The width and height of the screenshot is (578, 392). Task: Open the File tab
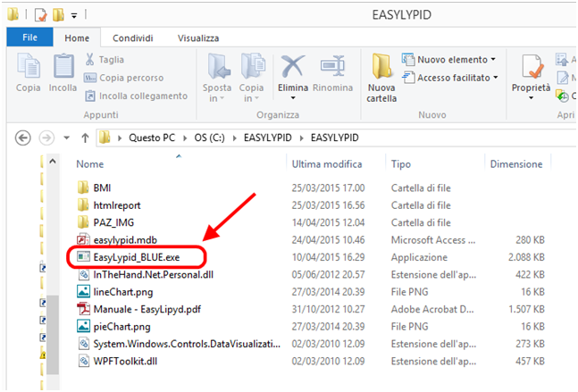[x=29, y=38]
